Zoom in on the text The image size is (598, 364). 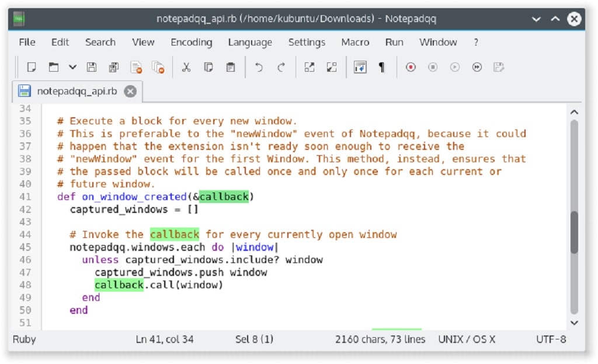tap(308, 67)
